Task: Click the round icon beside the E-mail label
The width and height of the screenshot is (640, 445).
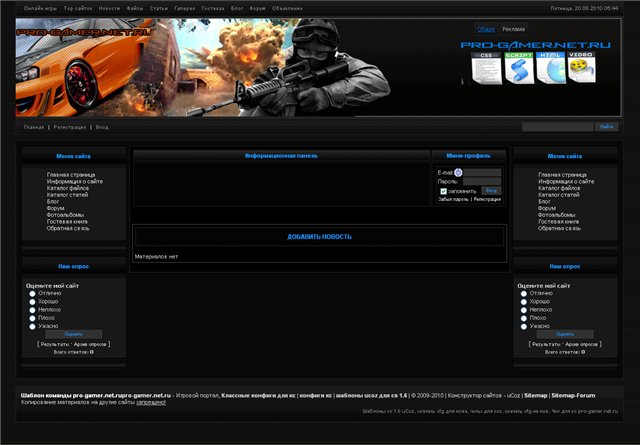Action: click(x=458, y=173)
